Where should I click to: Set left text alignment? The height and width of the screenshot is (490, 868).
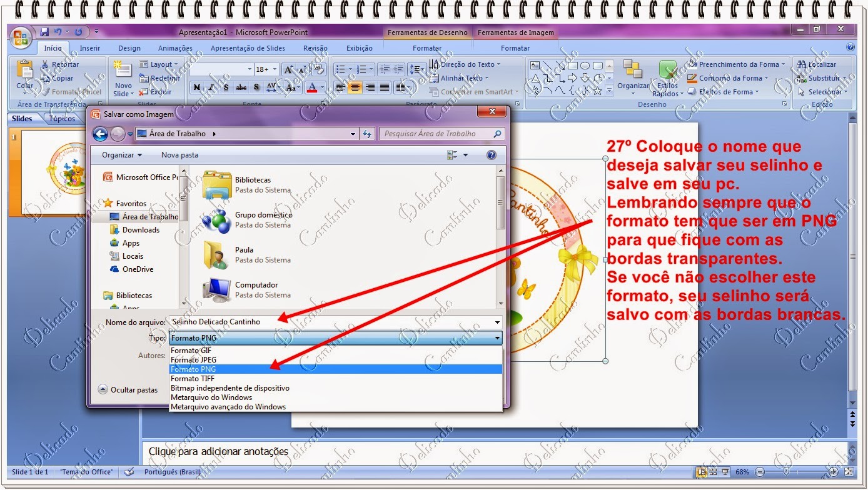click(340, 87)
